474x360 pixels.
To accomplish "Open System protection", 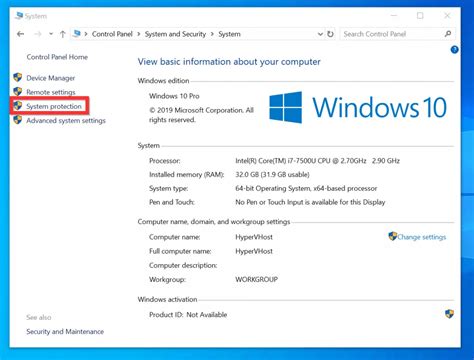I will 54,106.
